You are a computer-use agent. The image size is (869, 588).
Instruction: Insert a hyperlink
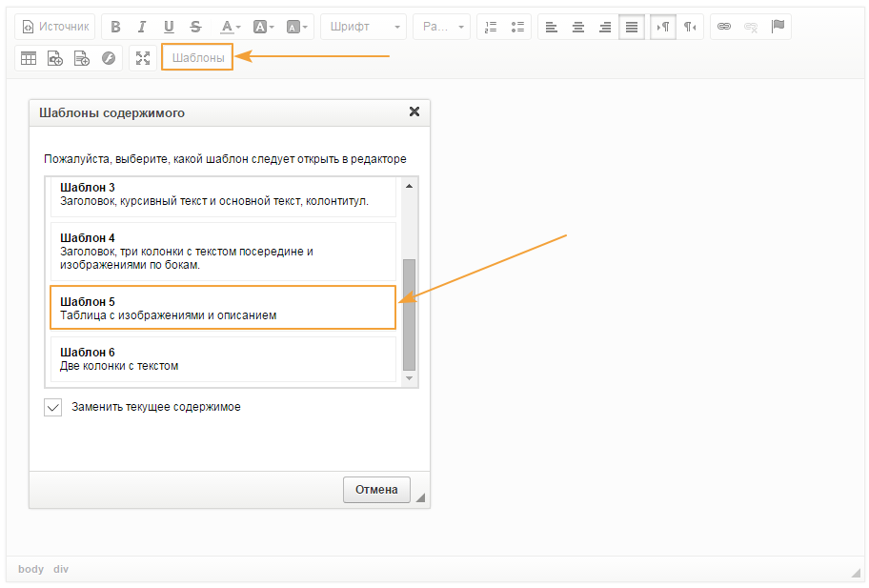coord(724,27)
